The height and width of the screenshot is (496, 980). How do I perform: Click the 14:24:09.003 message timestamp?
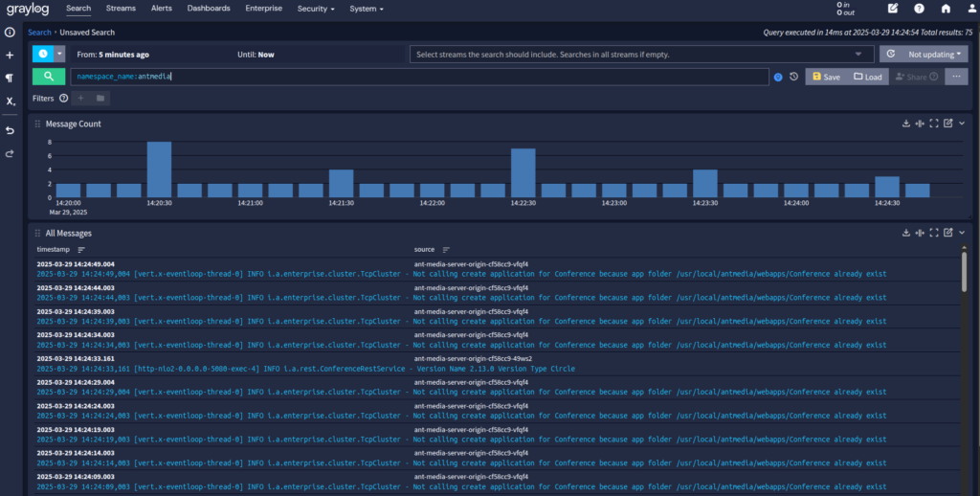point(76,477)
